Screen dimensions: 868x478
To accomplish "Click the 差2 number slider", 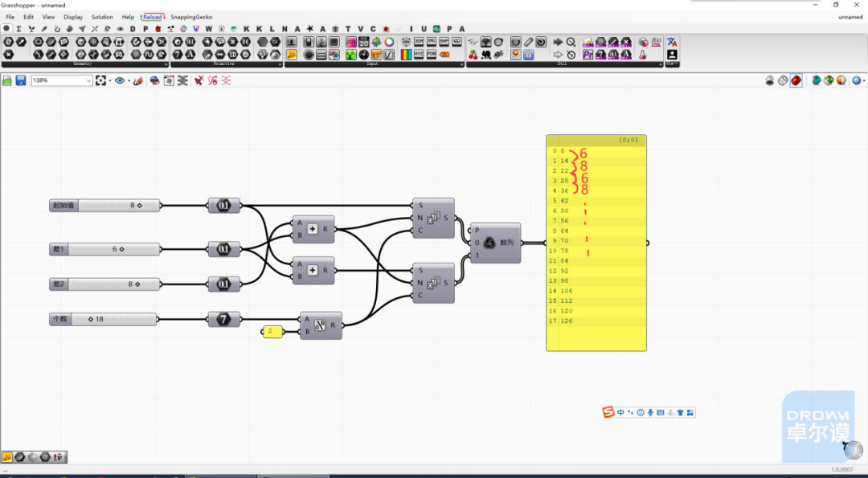I will coord(104,284).
